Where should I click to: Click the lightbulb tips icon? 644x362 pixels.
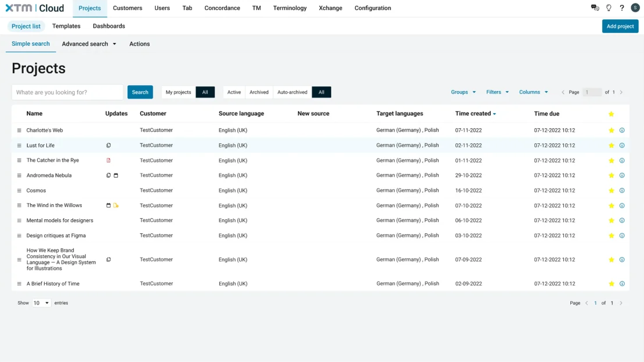(x=609, y=8)
